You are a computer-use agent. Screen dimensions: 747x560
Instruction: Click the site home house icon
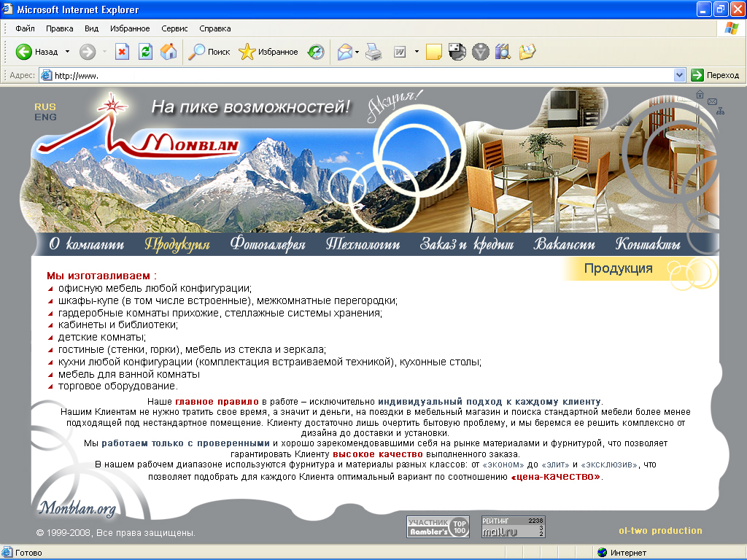(700, 94)
